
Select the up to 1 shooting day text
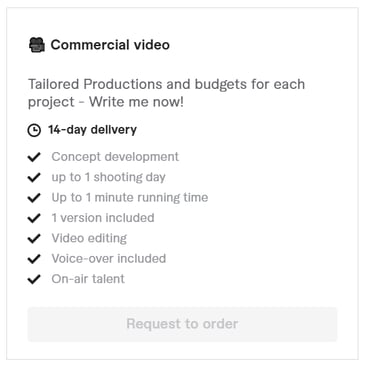[x=108, y=177]
